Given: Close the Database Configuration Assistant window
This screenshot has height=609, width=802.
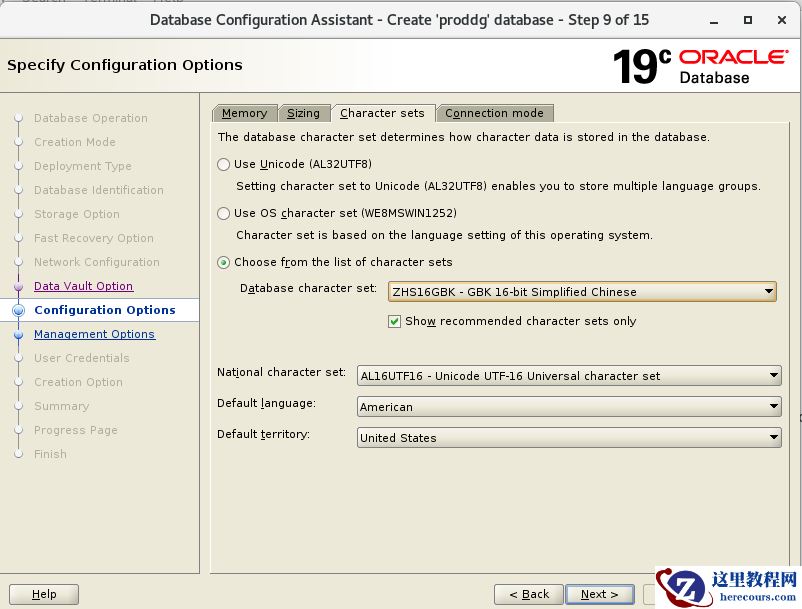Looking at the screenshot, I should [x=782, y=20].
